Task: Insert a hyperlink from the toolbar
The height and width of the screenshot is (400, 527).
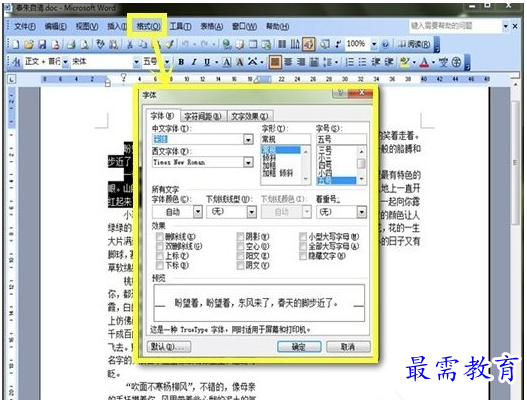Action: 227,44
